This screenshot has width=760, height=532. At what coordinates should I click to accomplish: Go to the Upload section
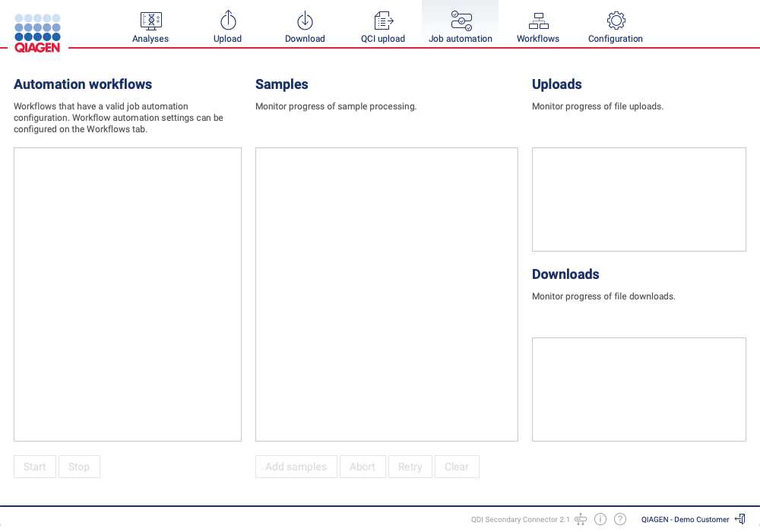(x=227, y=27)
